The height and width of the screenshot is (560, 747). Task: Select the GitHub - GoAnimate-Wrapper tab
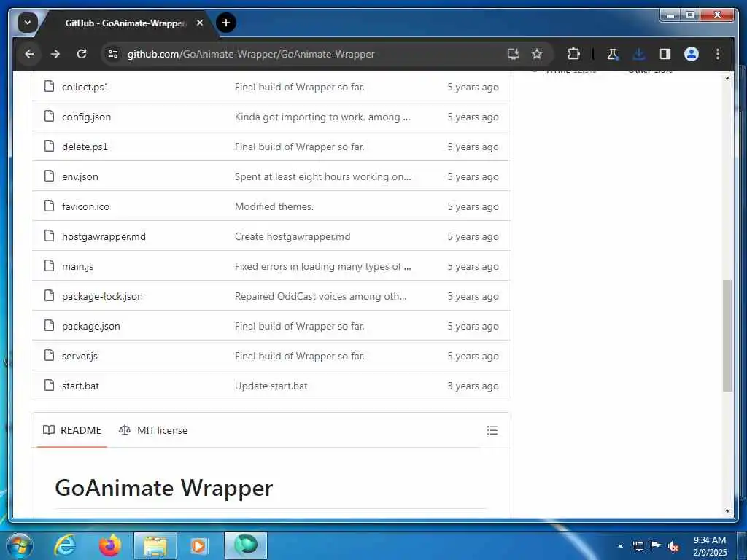(x=125, y=23)
